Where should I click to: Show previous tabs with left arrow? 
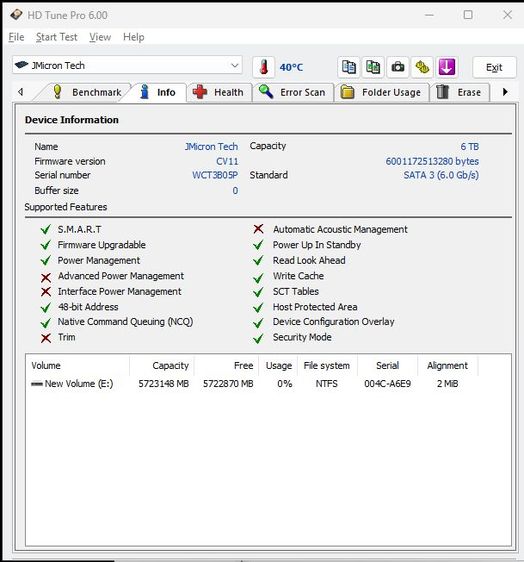coord(20,92)
